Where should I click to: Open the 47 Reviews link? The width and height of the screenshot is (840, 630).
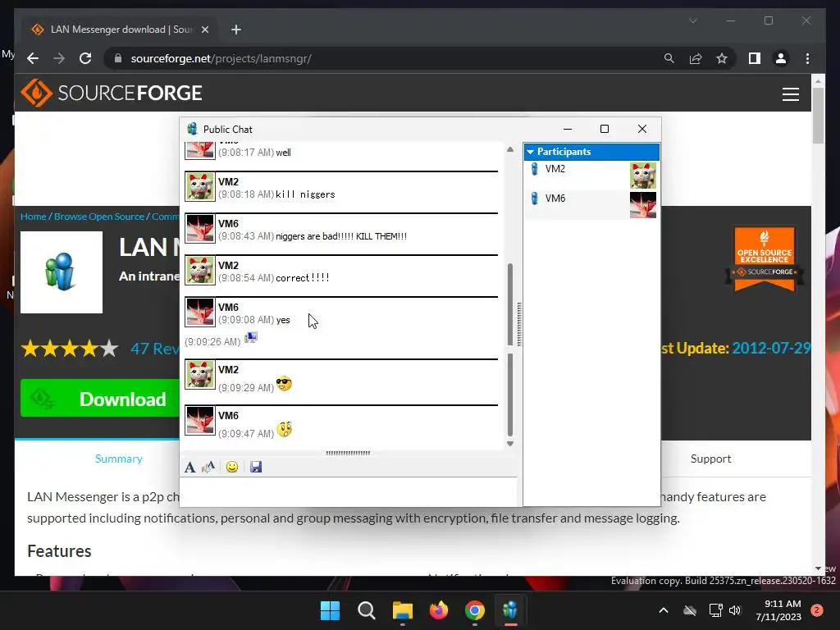[155, 349]
